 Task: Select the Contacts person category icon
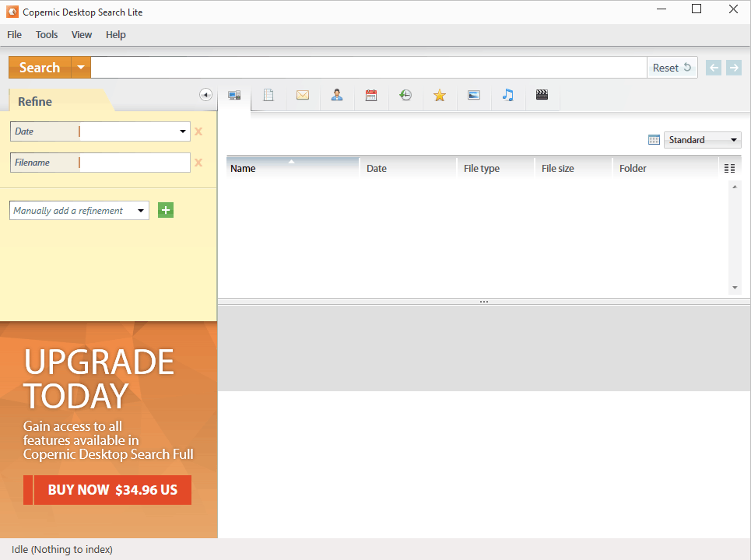pos(337,95)
